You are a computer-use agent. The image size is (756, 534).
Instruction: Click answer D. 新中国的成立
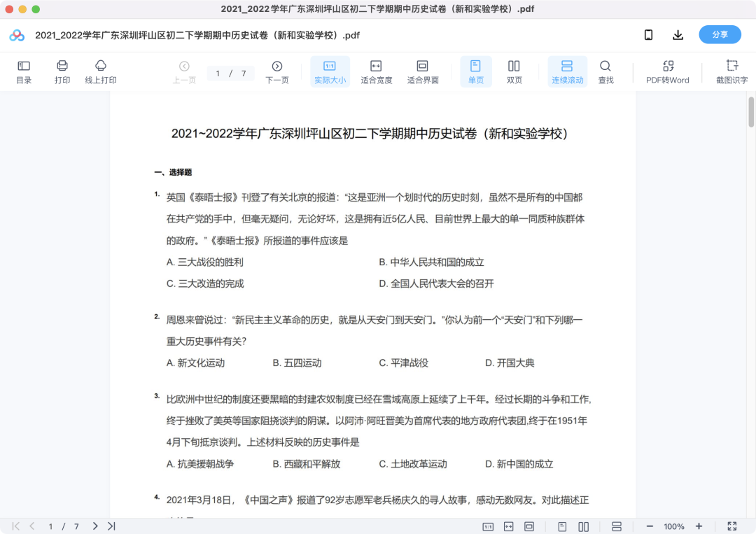click(x=519, y=464)
